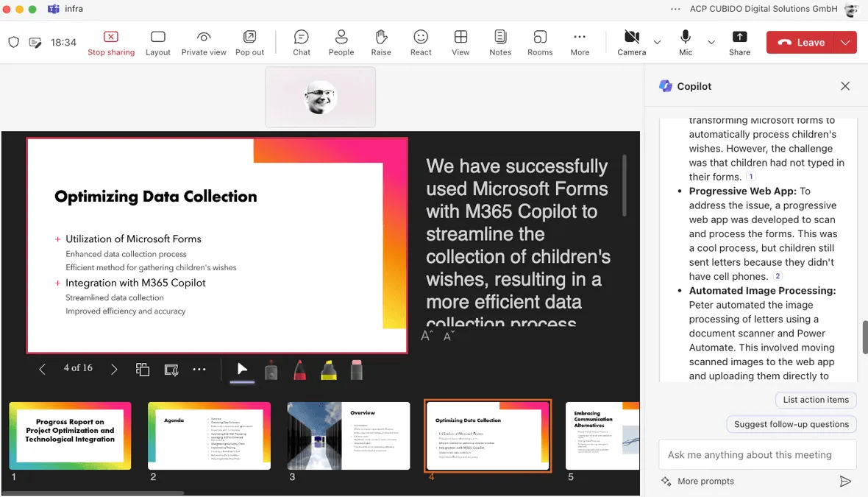The height and width of the screenshot is (497, 868).
Task: Select the red pen annotation tool
Action: (x=300, y=370)
